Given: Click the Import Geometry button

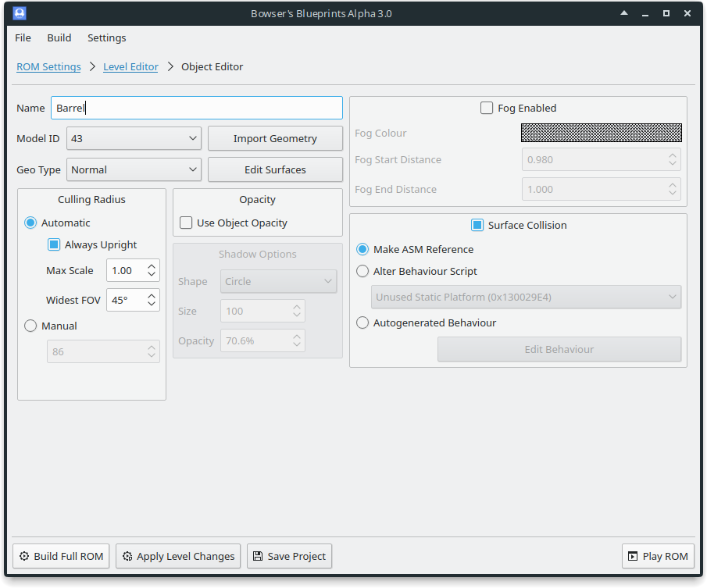Looking at the screenshot, I should point(275,138).
